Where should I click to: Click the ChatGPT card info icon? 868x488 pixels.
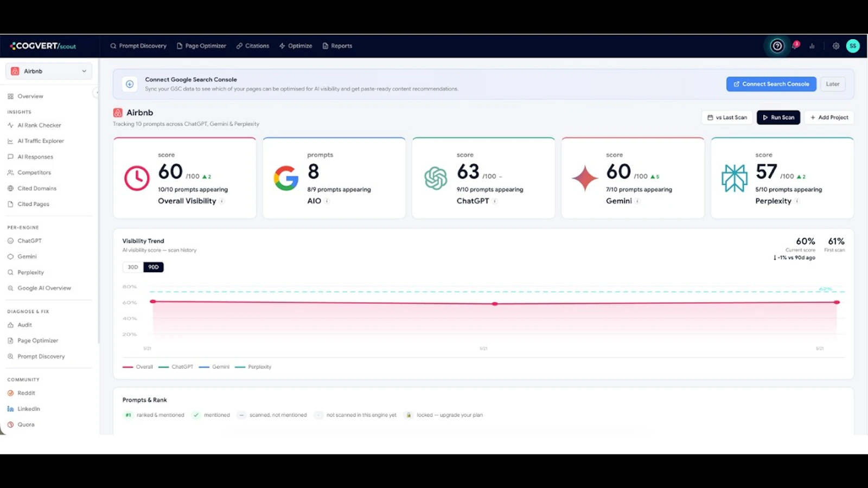495,201
